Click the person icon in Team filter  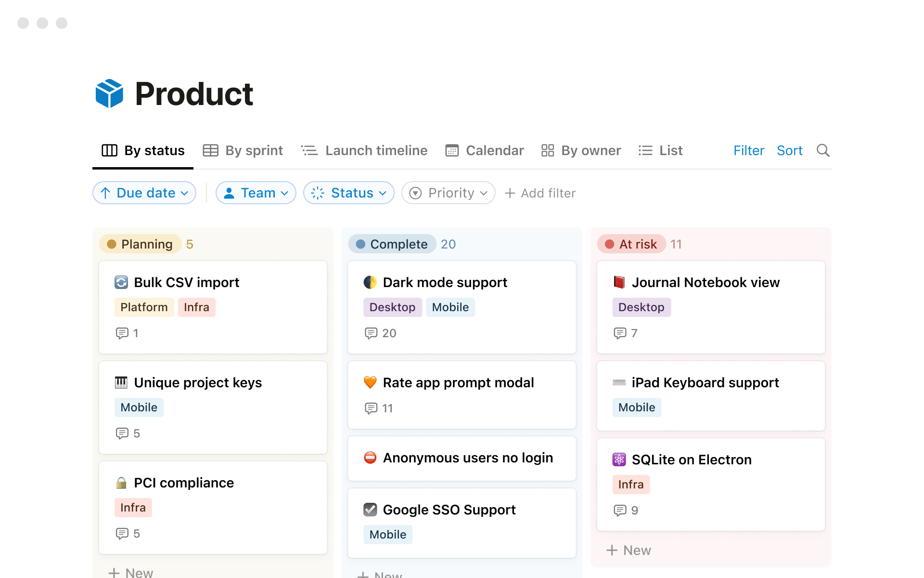point(229,193)
